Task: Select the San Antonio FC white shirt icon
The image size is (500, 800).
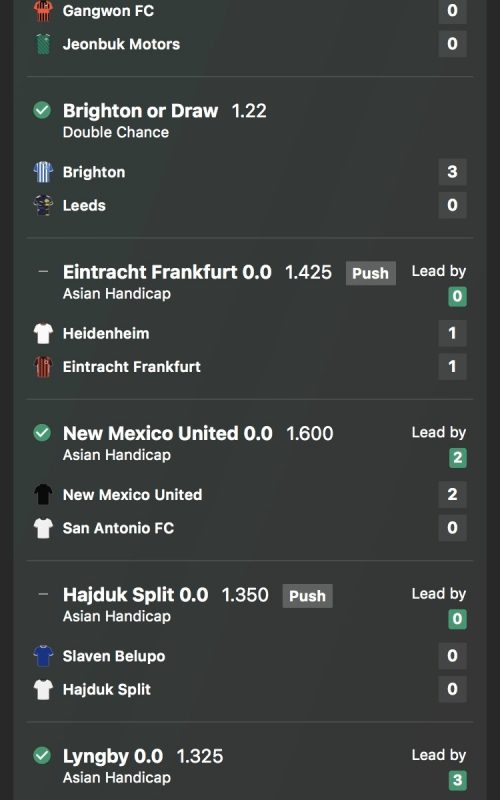Action: 43,528
